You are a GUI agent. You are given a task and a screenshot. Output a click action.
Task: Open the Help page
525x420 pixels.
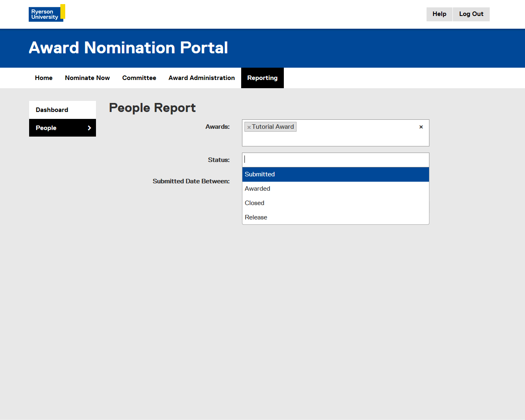point(439,14)
